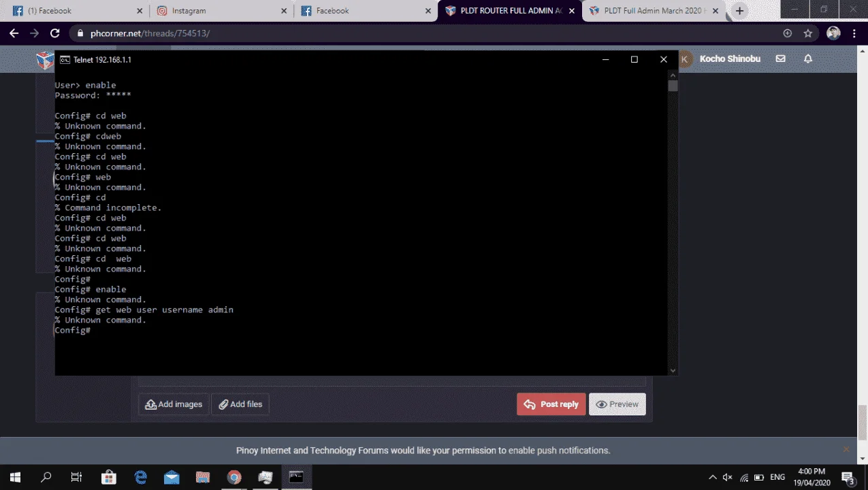Open Chrome's three-dot menu

coord(855,33)
